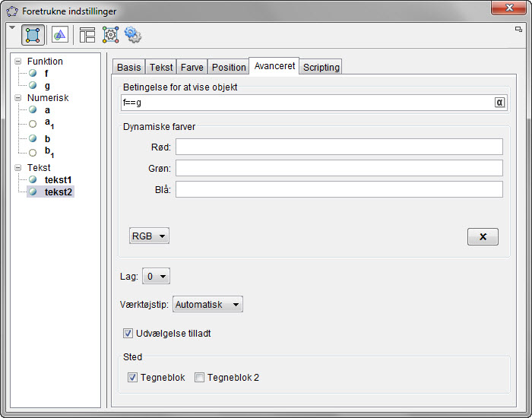Open the Advanced gears settings icon
The image size is (532, 418).
coord(133,35)
